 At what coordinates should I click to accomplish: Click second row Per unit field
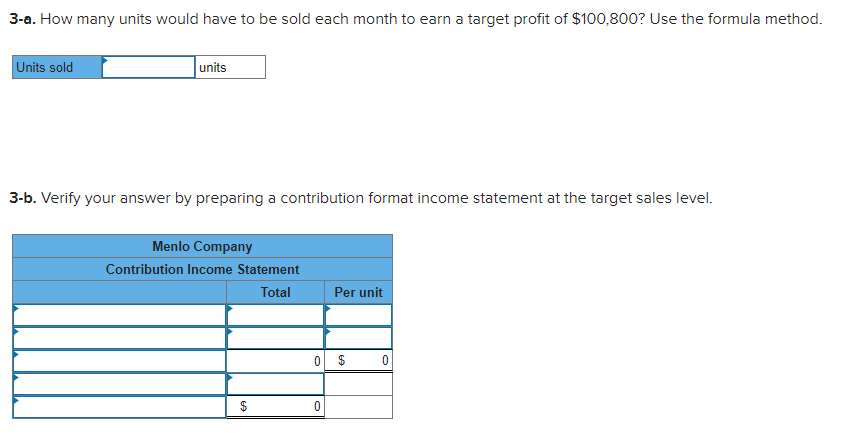click(358, 338)
